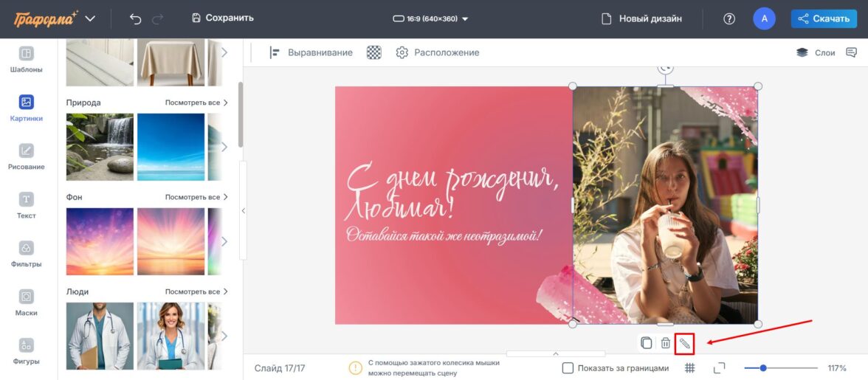This screenshot has height=380, width=868.
Task: Expand the slides panel with up chevron
Action: point(556,353)
